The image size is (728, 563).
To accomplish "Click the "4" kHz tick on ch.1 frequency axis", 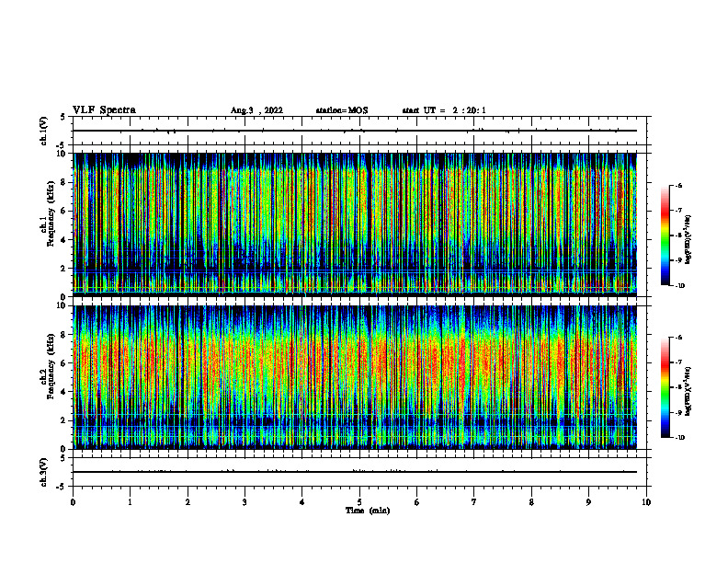I will coord(64,240).
